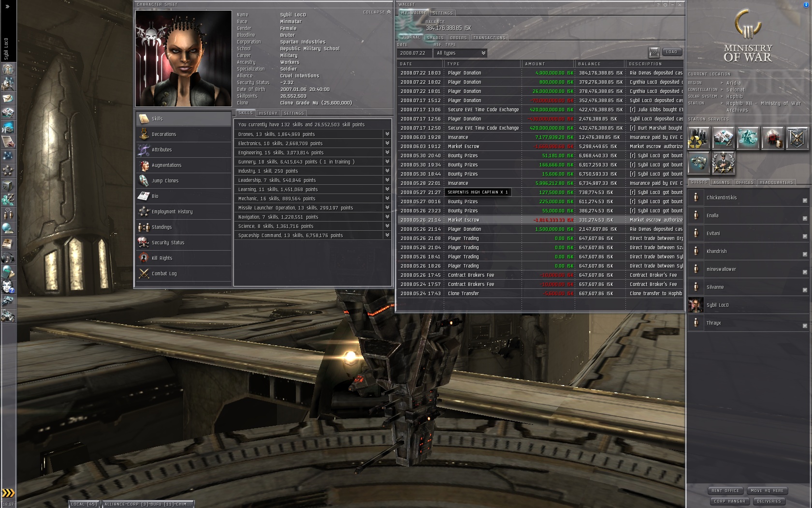This screenshot has height=508, width=812.
Task: Open the Journal book icon
Action: (8, 243)
